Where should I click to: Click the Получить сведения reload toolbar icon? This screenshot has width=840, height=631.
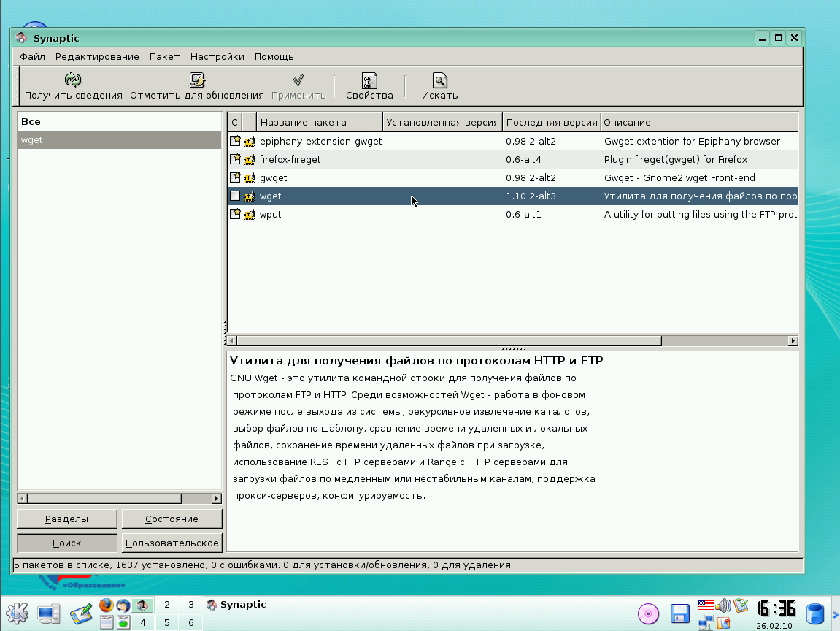tap(73, 80)
